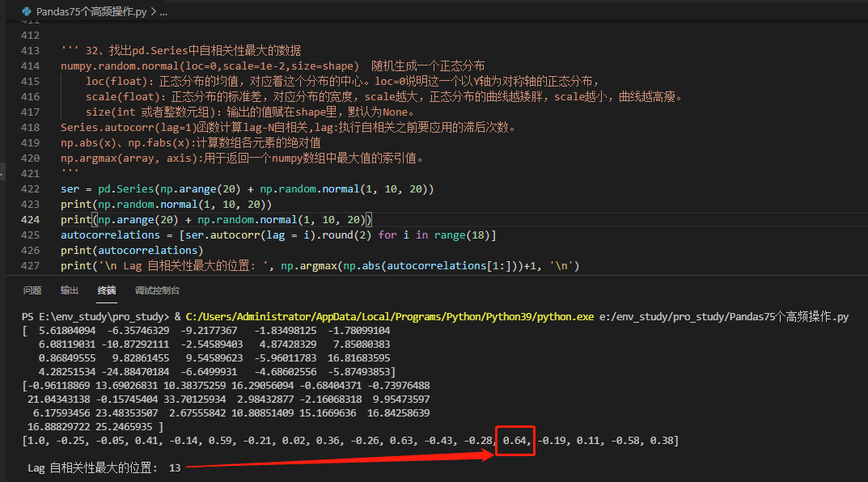Click comment line starting 'np.argmax(array, axis)'
The width and height of the screenshot is (868, 482).
[243, 159]
